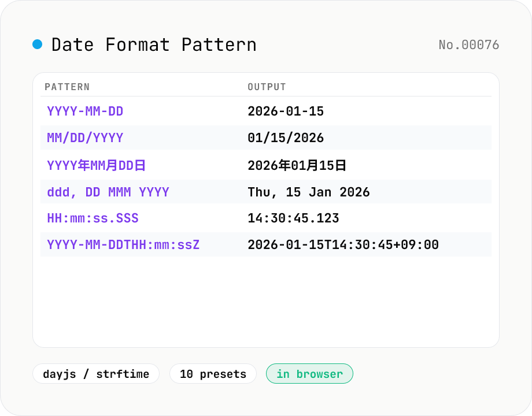
Task: Click the dayjs / strftime tag
Action: tap(96, 374)
